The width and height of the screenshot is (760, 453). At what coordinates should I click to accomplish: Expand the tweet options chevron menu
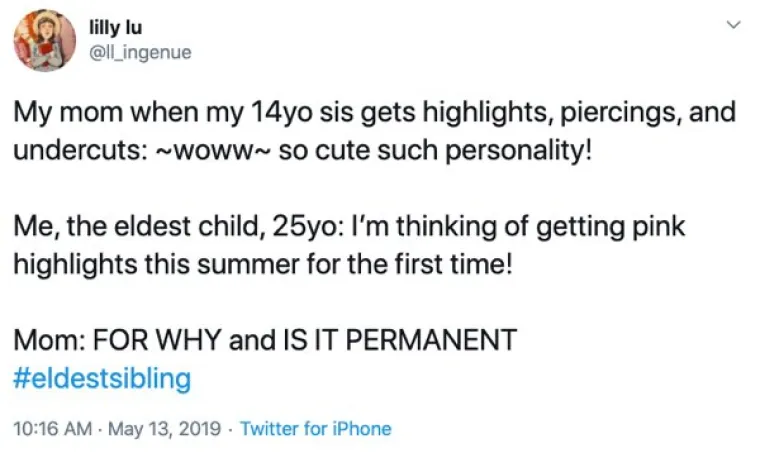[x=734, y=24]
